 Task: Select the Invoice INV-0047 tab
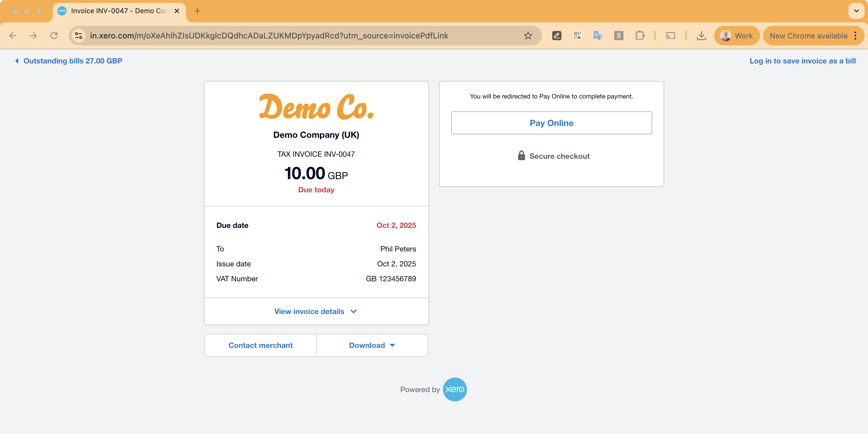[x=118, y=11]
